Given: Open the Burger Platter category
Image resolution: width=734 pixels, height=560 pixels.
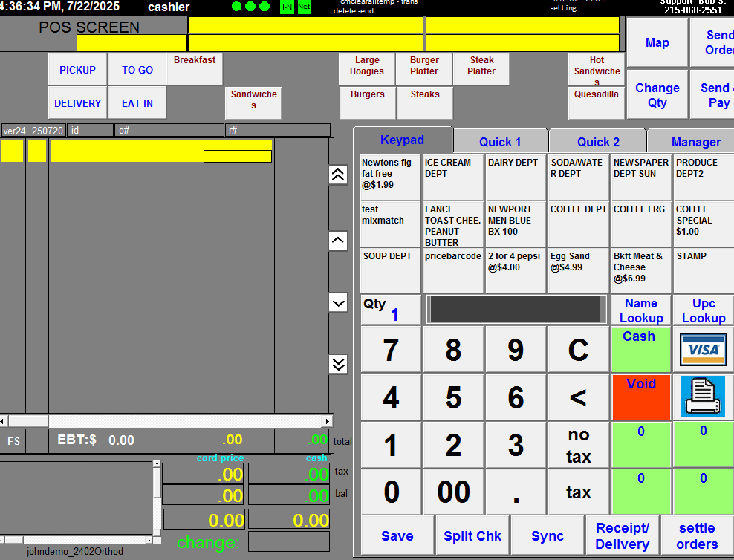Looking at the screenshot, I should (x=424, y=69).
